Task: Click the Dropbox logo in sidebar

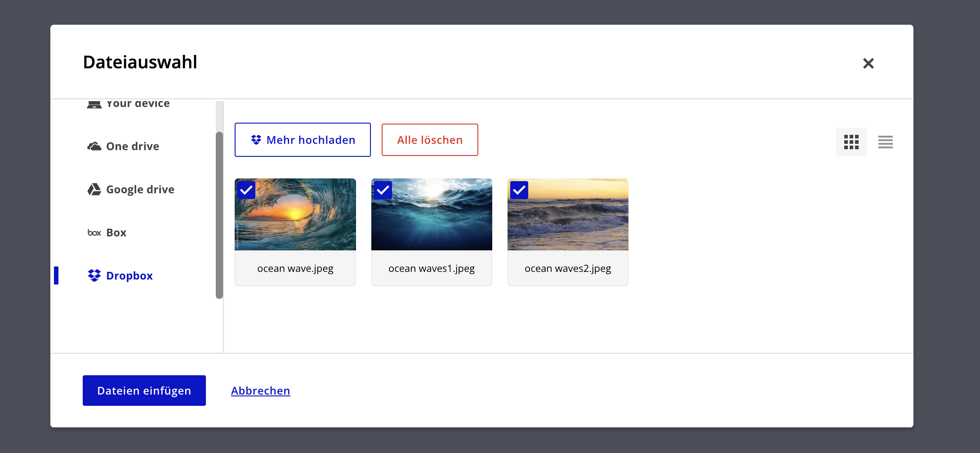Action: click(94, 275)
